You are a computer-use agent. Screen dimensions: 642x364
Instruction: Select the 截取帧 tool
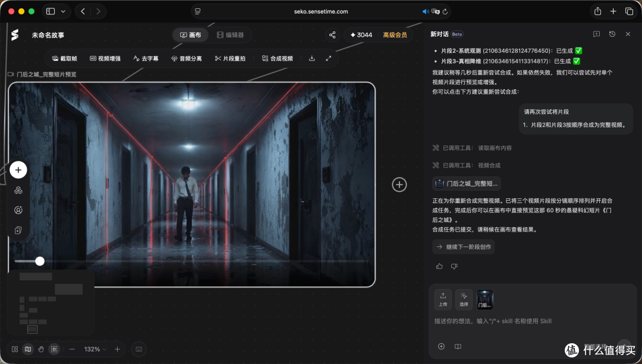(65, 58)
